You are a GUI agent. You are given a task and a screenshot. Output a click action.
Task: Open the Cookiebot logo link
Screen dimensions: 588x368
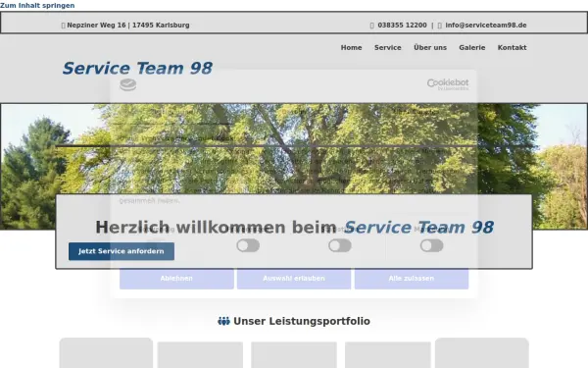pyautogui.click(x=448, y=84)
